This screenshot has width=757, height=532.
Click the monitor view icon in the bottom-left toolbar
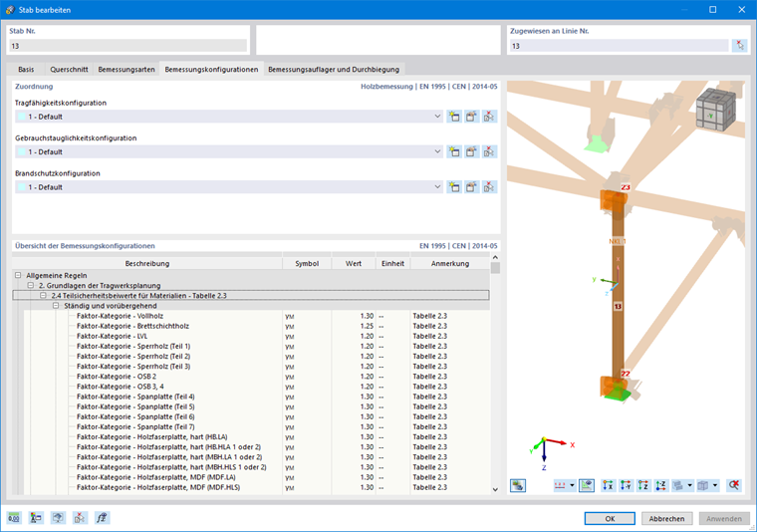pyautogui.click(x=58, y=518)
